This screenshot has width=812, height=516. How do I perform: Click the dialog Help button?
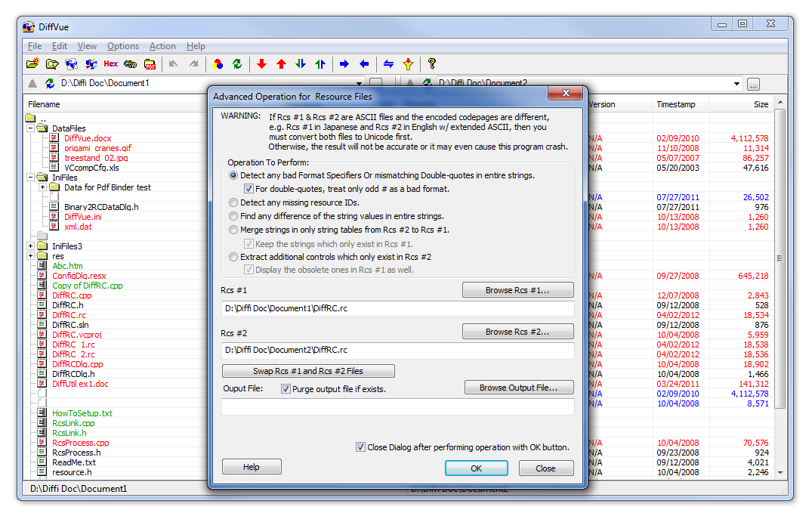[x=252, y=467]
